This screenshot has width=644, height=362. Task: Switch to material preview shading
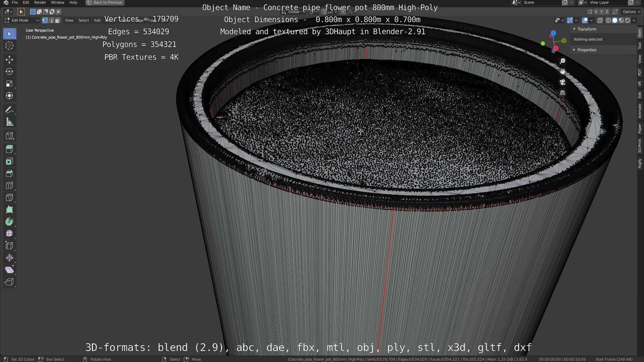tap(621, 20)
